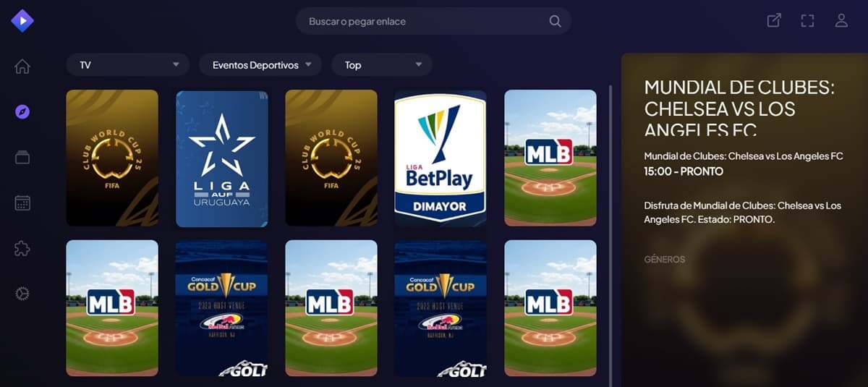868x387 pixels.
Task: Expand the TV type dropdown
Action: 128,65
